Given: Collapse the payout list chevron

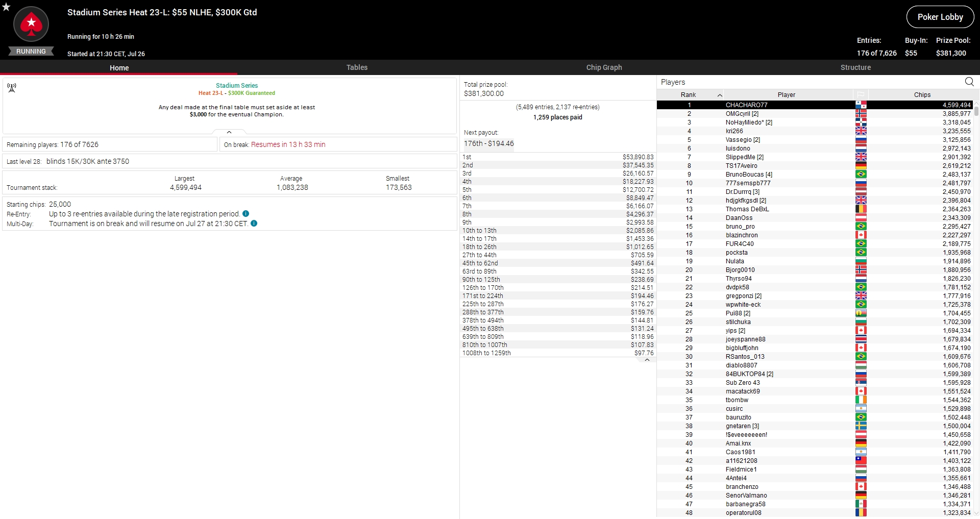Looking at the screenshot, I should click(x=647, y=360).
